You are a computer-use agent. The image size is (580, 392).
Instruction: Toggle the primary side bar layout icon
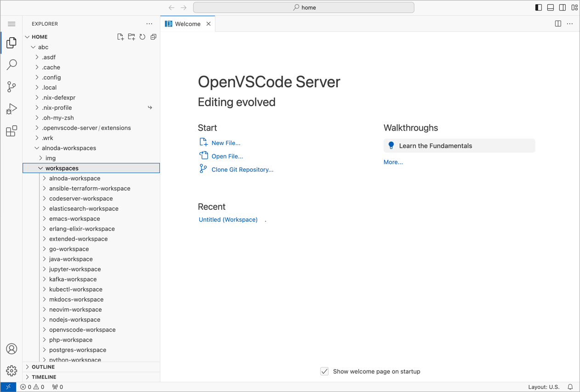coord(539,7)
